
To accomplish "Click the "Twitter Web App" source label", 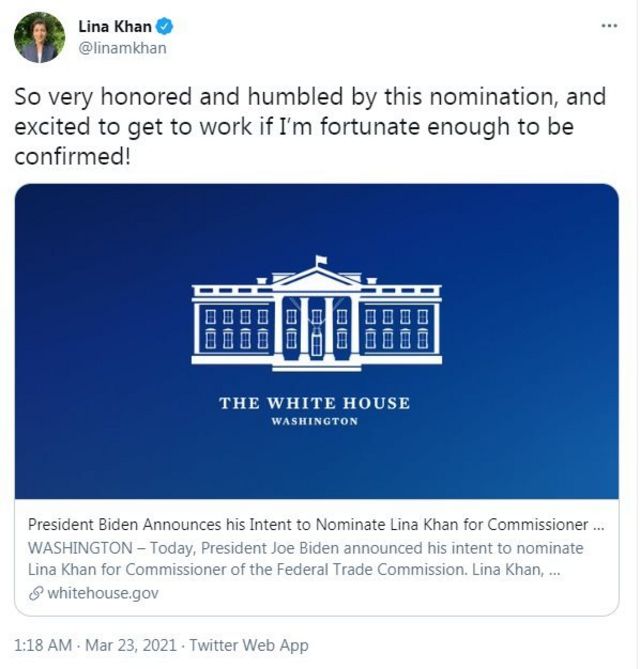I will (x=249, y=645).
